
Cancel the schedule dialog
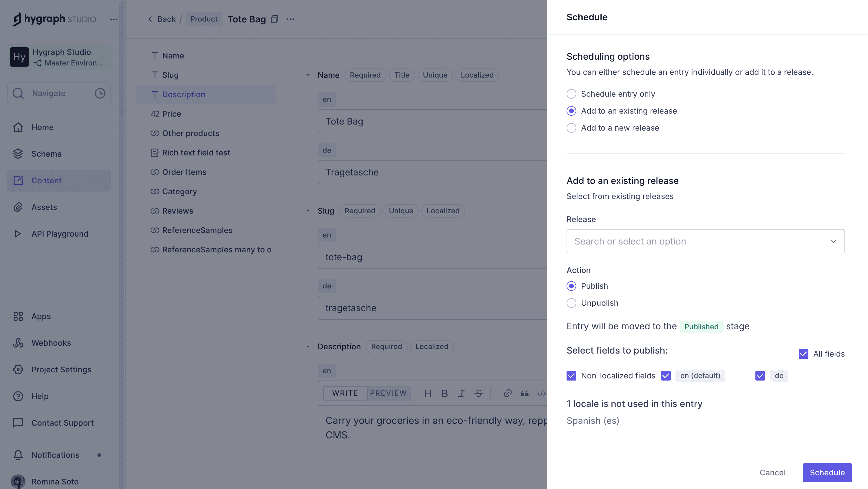(x=772, y=472)
